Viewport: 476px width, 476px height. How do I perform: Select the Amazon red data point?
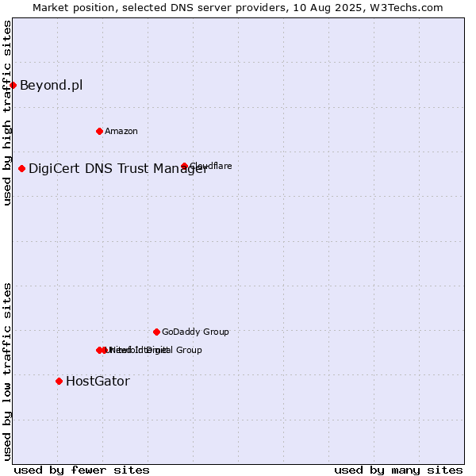99,132
